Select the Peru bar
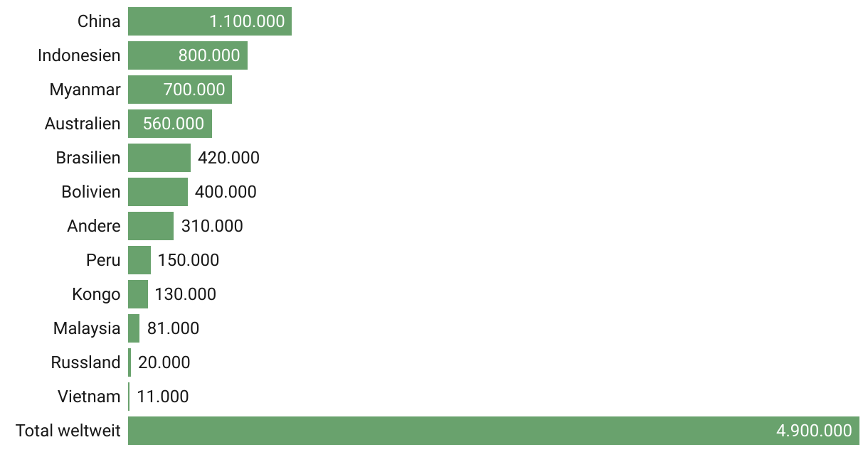 pos(139,260)
